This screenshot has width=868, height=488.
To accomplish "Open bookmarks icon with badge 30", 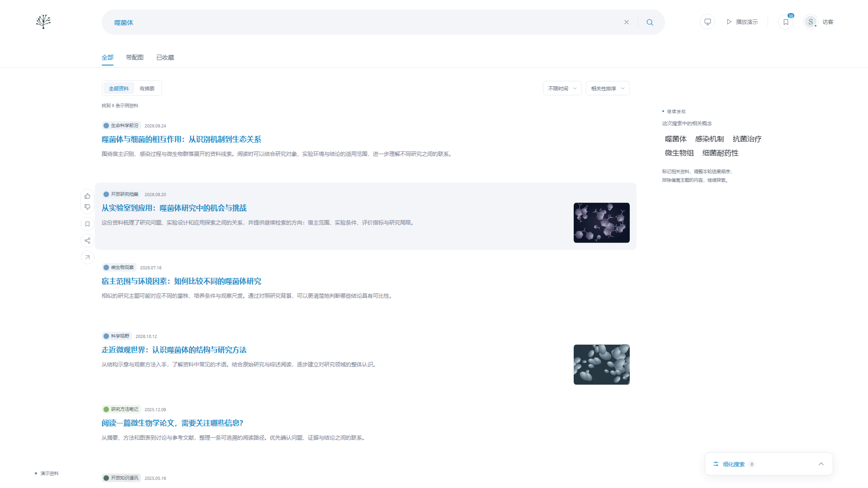I will (x=786, y=22).
